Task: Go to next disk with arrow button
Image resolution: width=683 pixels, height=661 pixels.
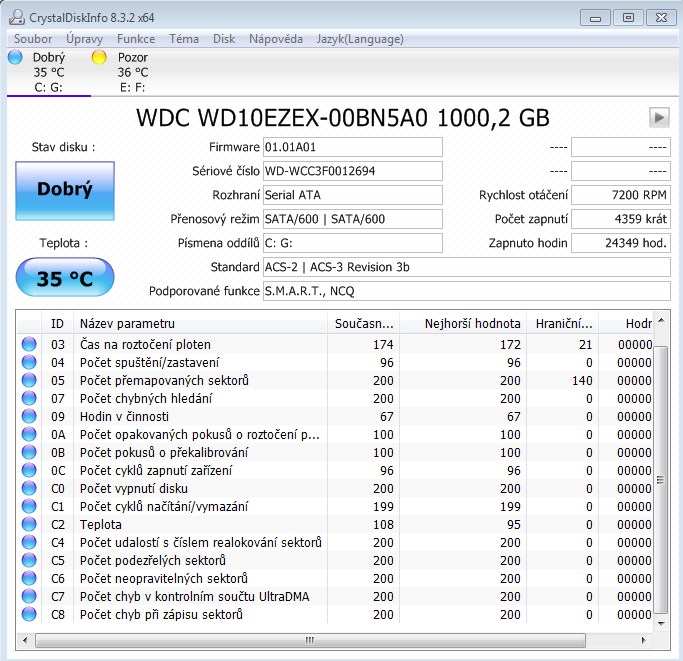Action: click(x=659, y=118)
